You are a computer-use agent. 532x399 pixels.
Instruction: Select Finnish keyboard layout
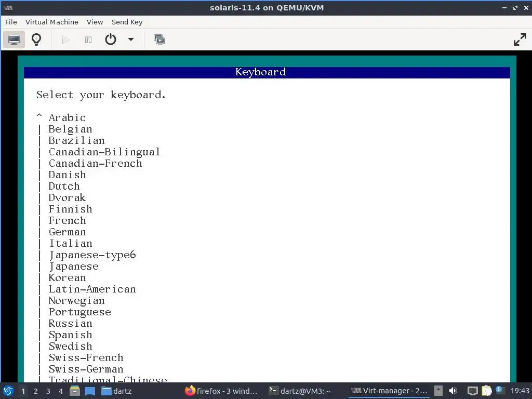(x=70, y=209)
